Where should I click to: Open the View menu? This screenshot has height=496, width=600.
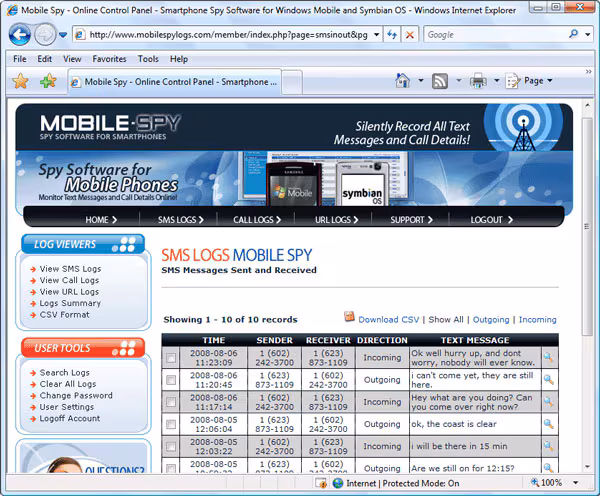click(x=72, y=59)
